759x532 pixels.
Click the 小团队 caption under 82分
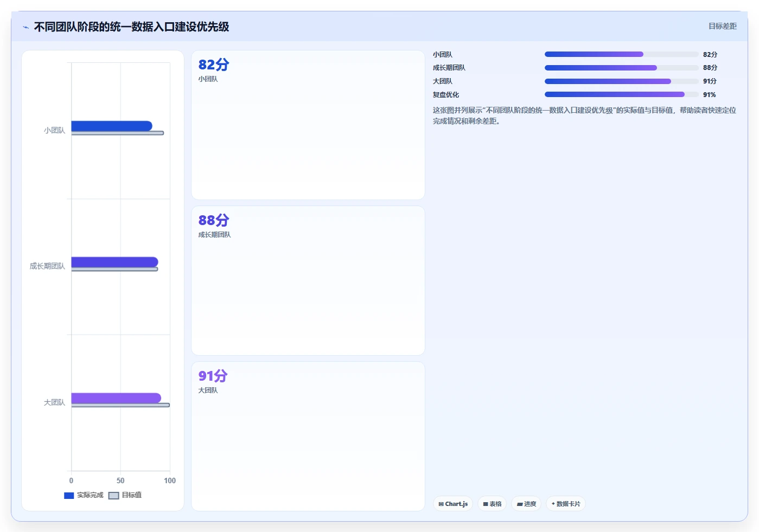(208, 79)
